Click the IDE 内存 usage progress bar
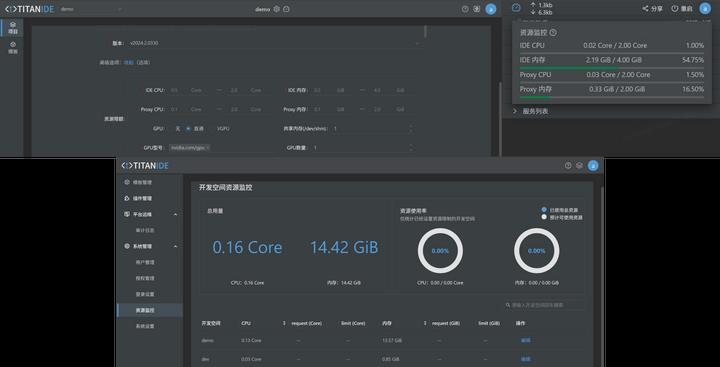The image size is (720, 367). click(x=612, y=68)
